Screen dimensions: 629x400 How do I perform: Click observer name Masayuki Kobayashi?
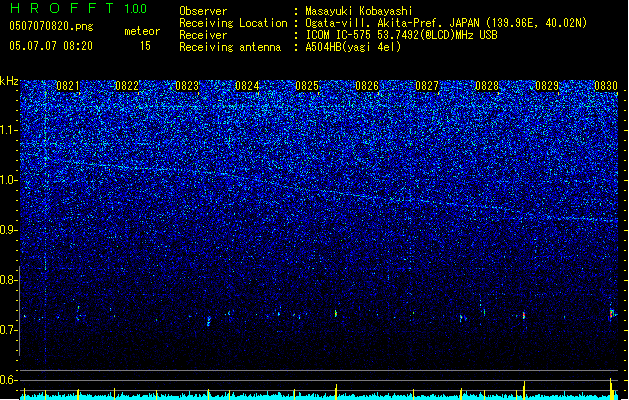pos(359,11)
